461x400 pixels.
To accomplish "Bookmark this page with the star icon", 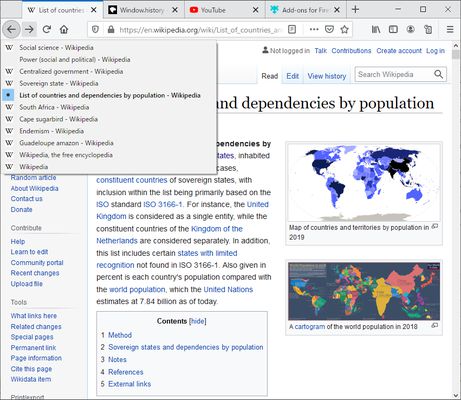I will (x=345, y=30).
